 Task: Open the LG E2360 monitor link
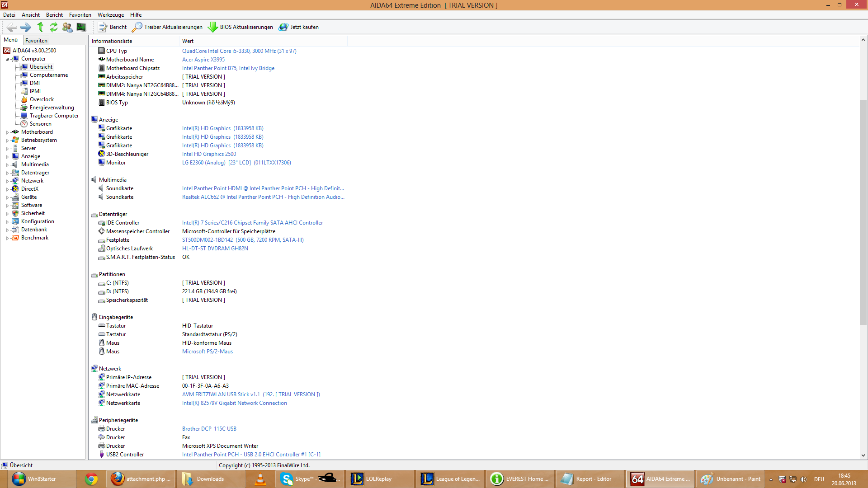[x=236, y=163]
